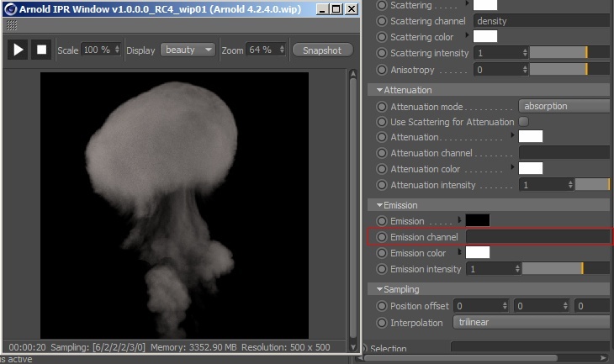Open the Attenuation color white swatch
The image size is (614, 364).
tap(531, 168)
